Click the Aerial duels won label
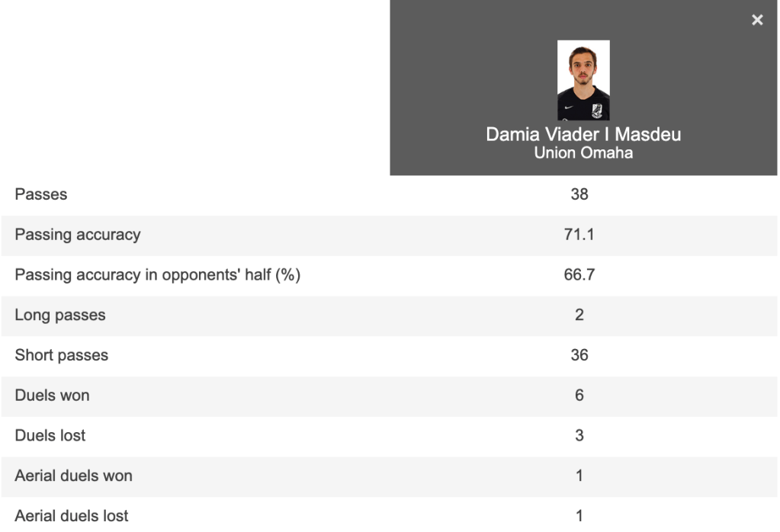This screenshot has height=532, width=780. [x=73, y=476]
